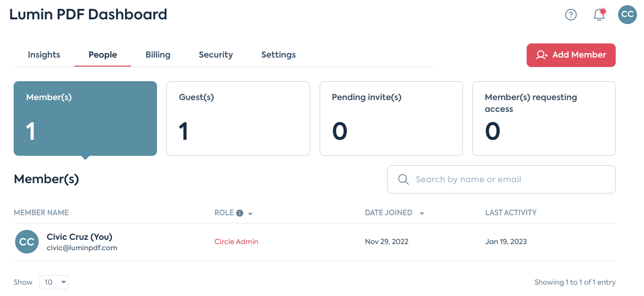Click the Add Member button

(x=571, y=55)
